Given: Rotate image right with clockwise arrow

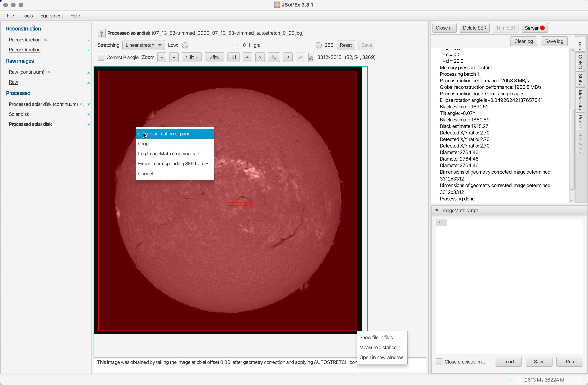Looking at the screenshot, I should (x=260, y=57).
